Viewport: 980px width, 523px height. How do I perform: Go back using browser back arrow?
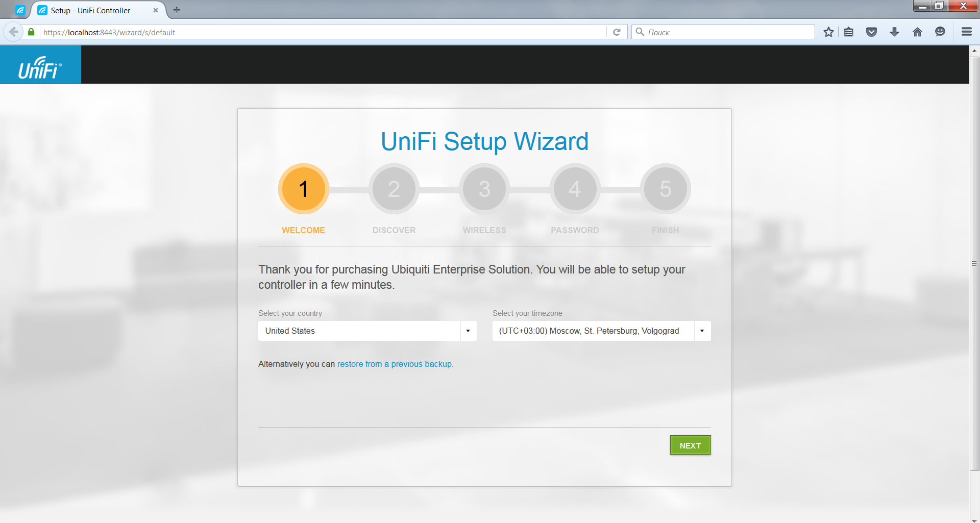pyautogui.click(x=13, y=32)
